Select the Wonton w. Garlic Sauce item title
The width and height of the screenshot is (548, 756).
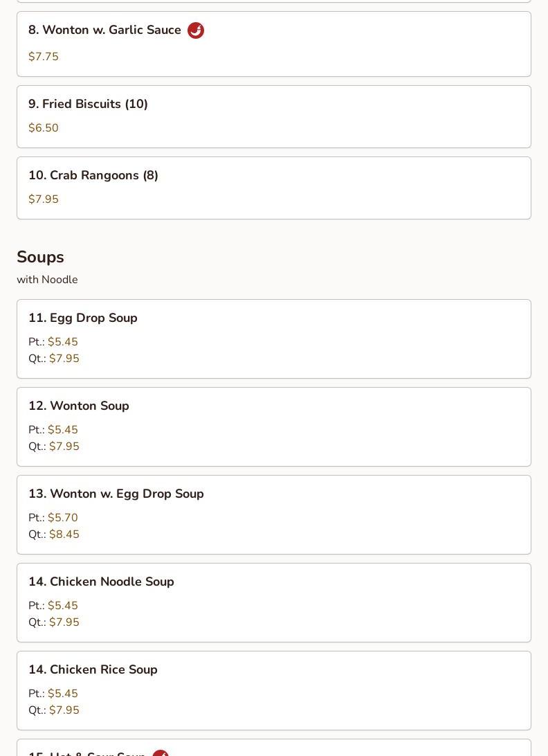pyautogui.click(x=104, y=30)
